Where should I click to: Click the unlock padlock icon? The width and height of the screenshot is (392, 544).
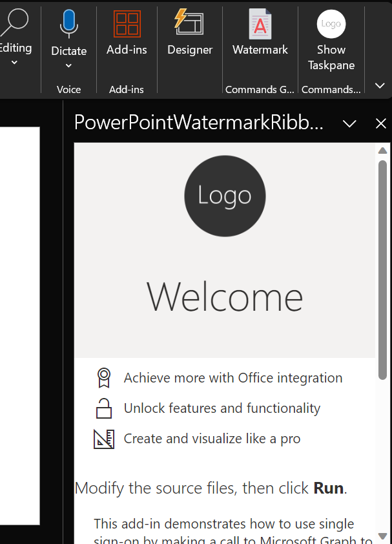click(104, 408)
